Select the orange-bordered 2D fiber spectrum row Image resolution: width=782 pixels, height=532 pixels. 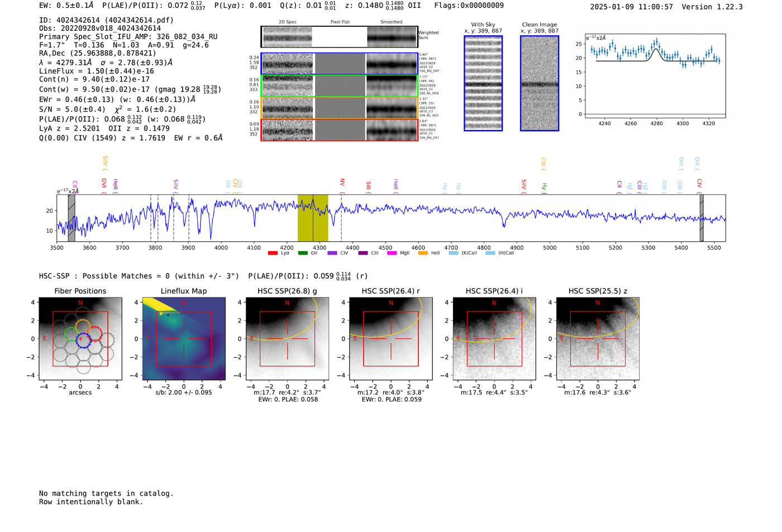pyautogui.click(x=340, y=108)
